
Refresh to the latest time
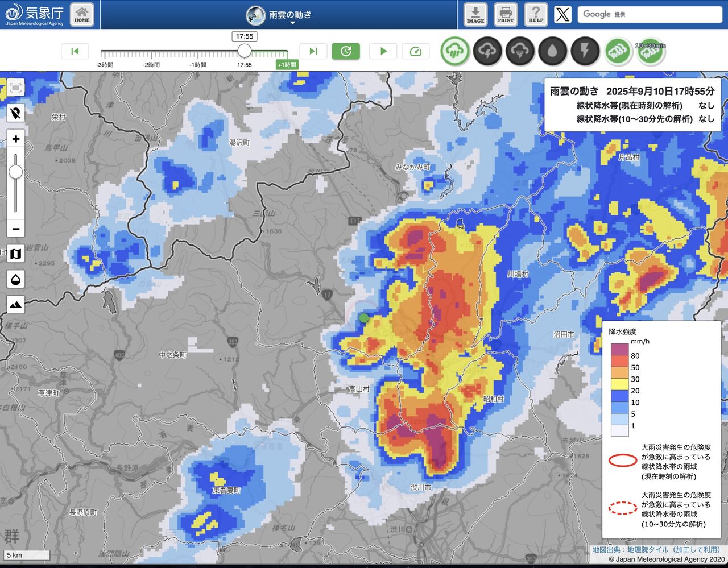point(346,51)
